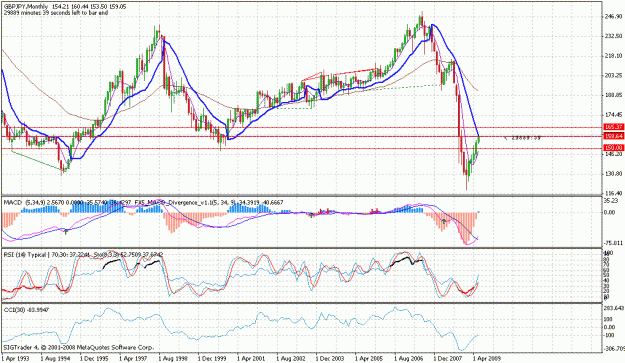Select the 188.85 price scale label
The image size is (625, 363).
(x=613, y=95)
